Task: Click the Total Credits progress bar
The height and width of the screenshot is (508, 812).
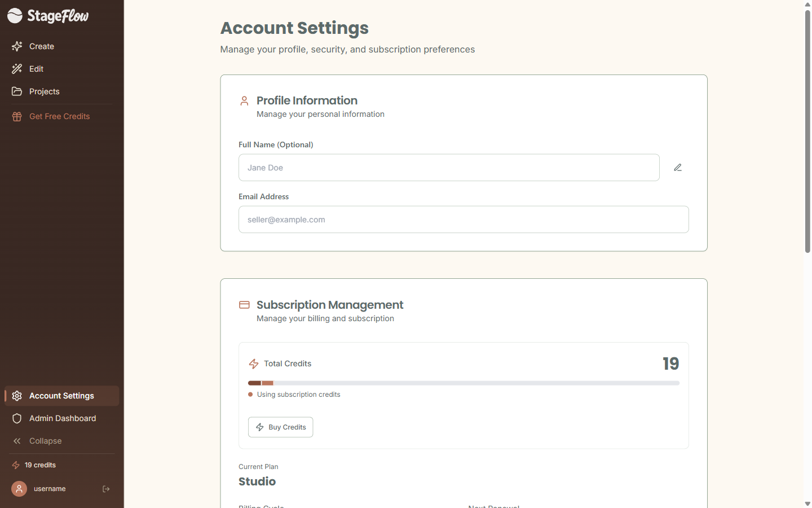Action: pyautogui.click(x=464, y=383)
